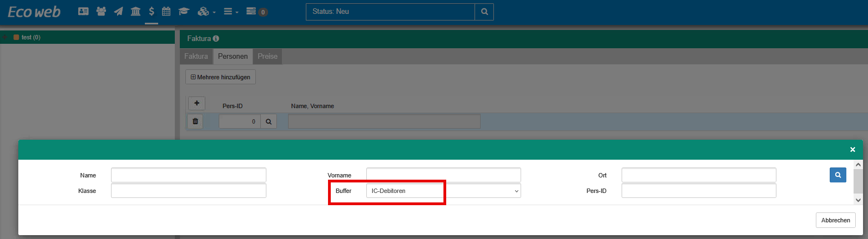Delete the row with trash icon
The image size is (868, 239).
tap(195, 121)
